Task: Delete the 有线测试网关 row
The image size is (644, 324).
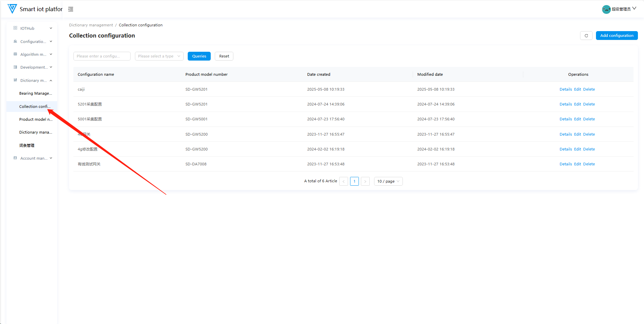Action: tap(589, 164)
